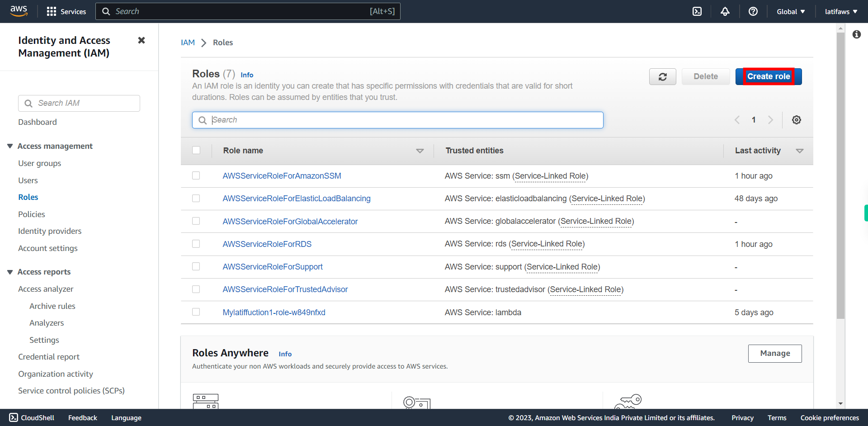868x426 pixels.
Task: Close the IAM navigation panel
Action: point(142,40)
